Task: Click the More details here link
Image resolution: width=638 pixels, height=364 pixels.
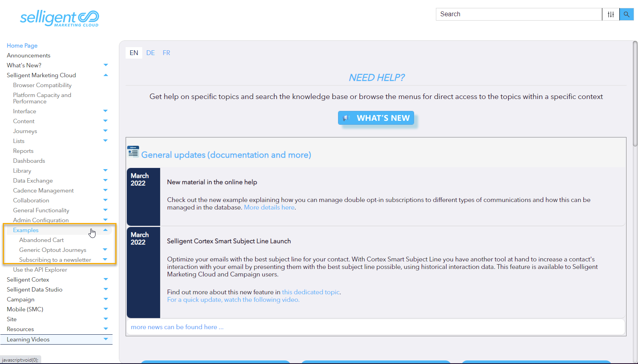Action: (x=269, y=208)
